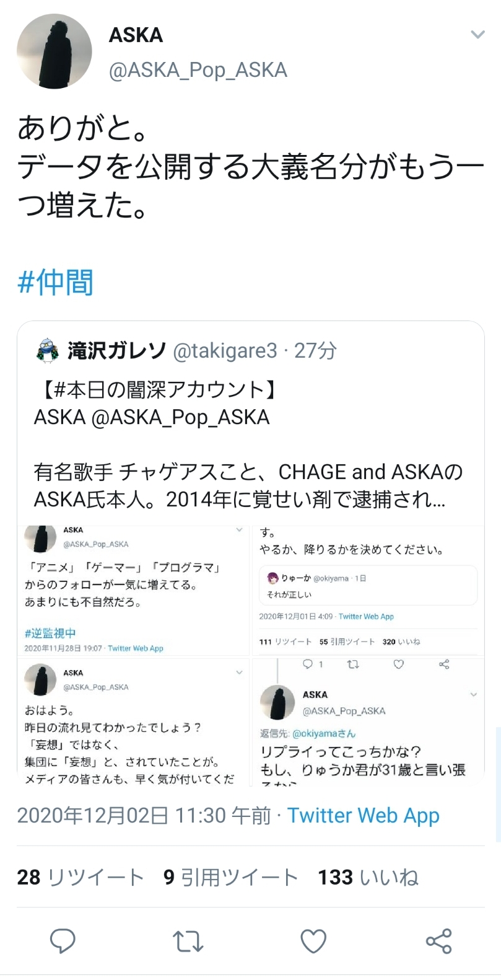501x980 pixels.
Task: Open the Twitter Web App source link
Action: (364, 816)
